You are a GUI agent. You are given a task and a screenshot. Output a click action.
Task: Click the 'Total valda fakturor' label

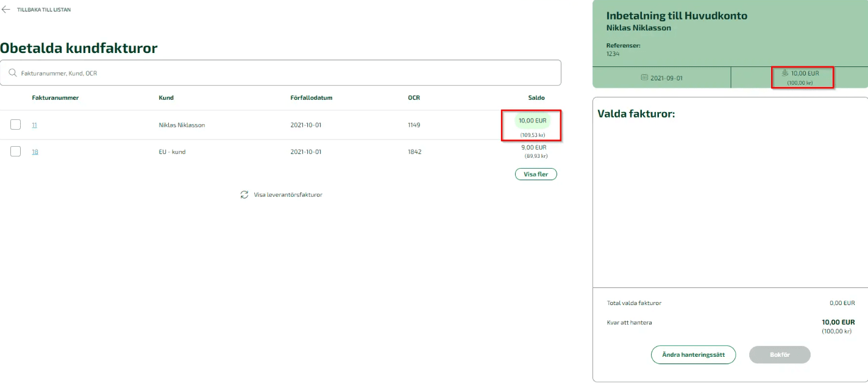pos(634,303)
